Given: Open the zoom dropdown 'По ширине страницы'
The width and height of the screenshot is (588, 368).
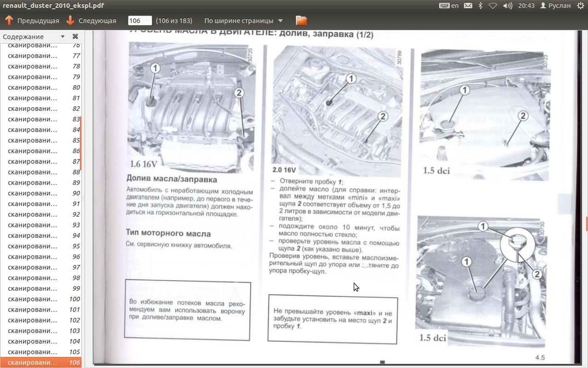Looking at the screenshot, I should [243, 21].
